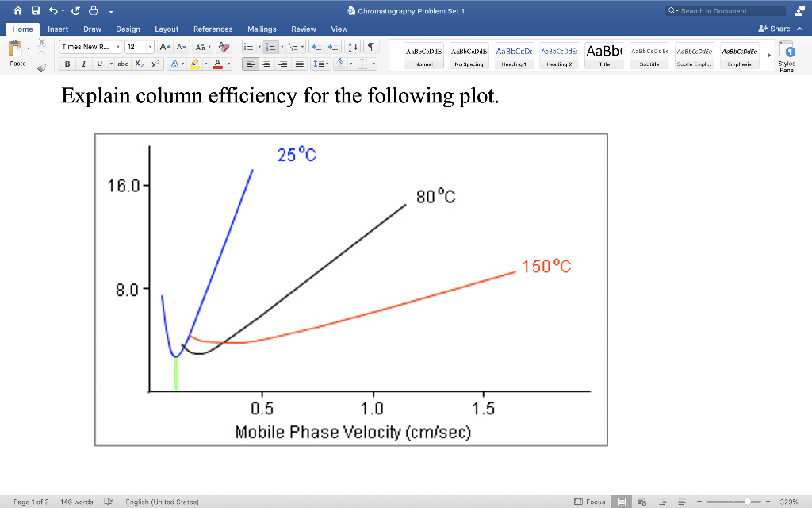Click the Share button

pyautogui.click(x=774, y=29)
